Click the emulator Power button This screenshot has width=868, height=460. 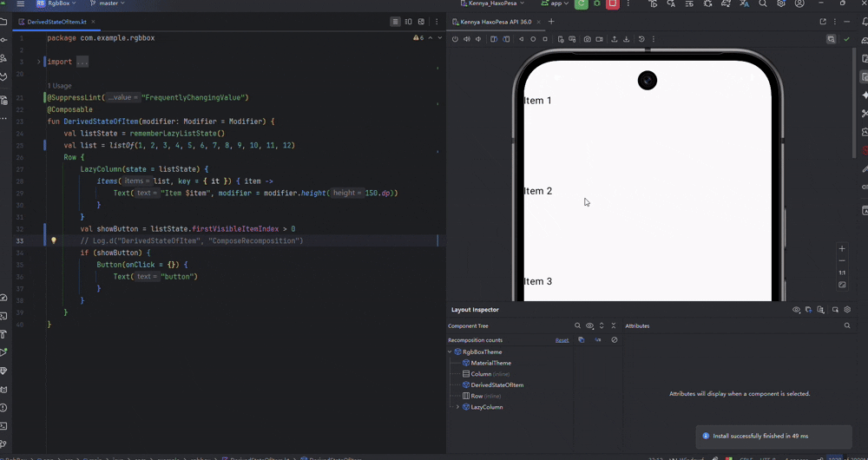pyautogui.click(x=455, y=39)
